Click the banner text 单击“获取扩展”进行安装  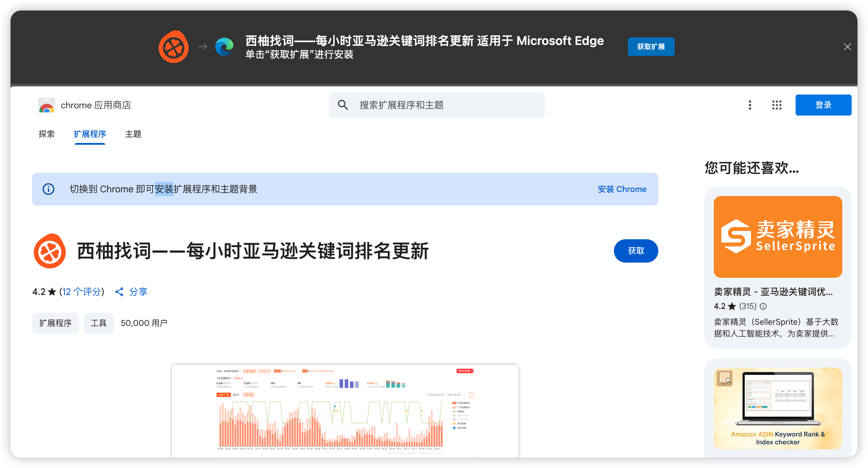299,54
